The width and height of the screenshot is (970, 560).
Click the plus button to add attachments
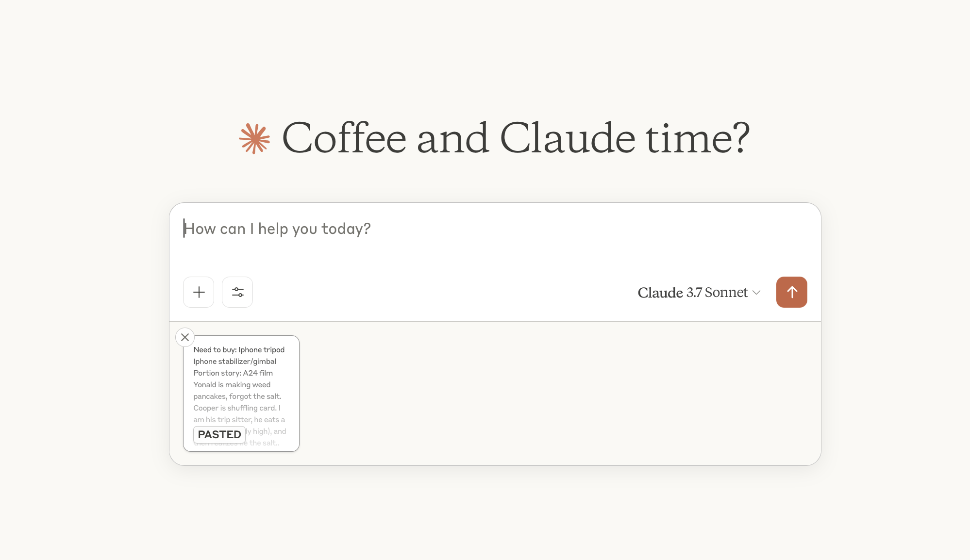click(199, 292)
